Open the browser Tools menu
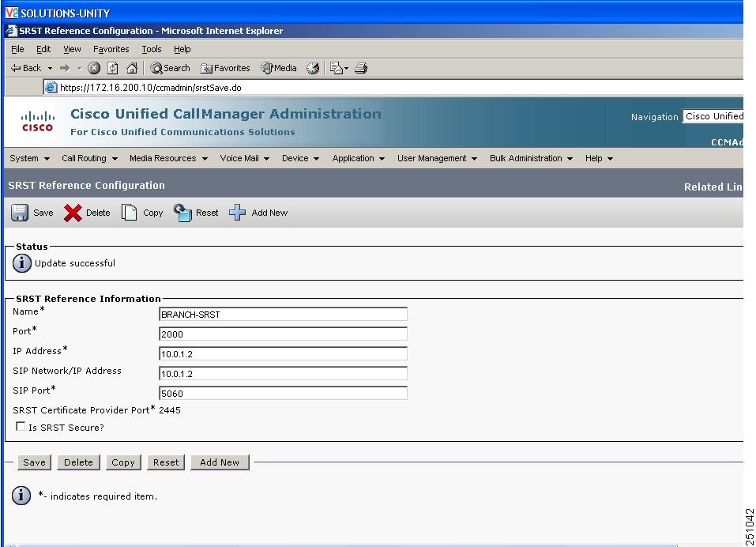 pos(152,49)
